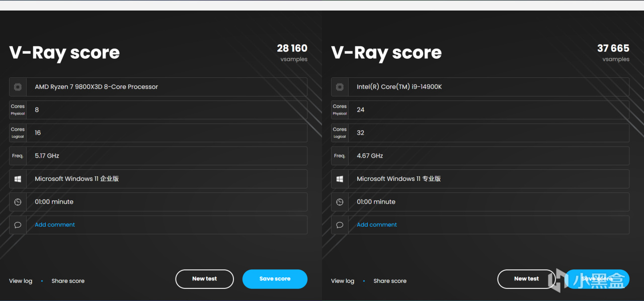
Task: Click the 4.67 GHz frequency value
Action: (x=370, y=156)
